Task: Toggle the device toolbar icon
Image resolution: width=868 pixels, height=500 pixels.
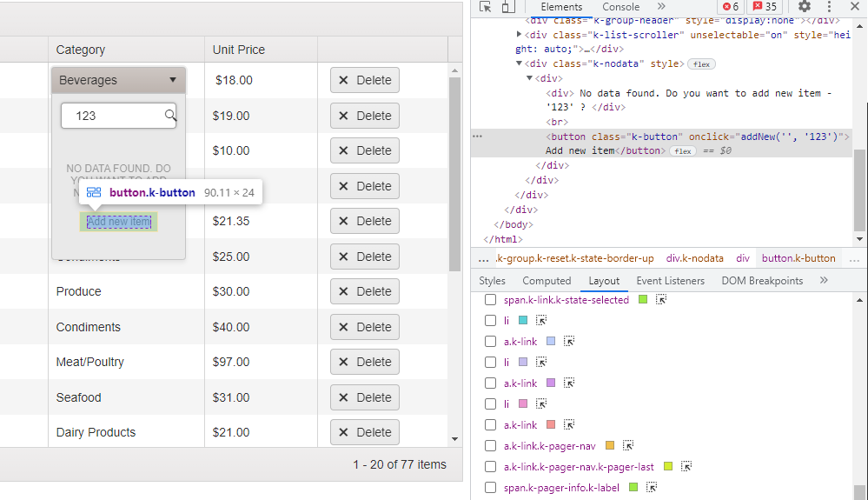Action: point(507,7)
